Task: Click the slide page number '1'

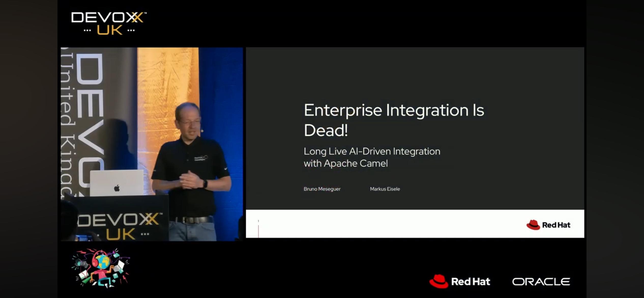Action: 258,221
